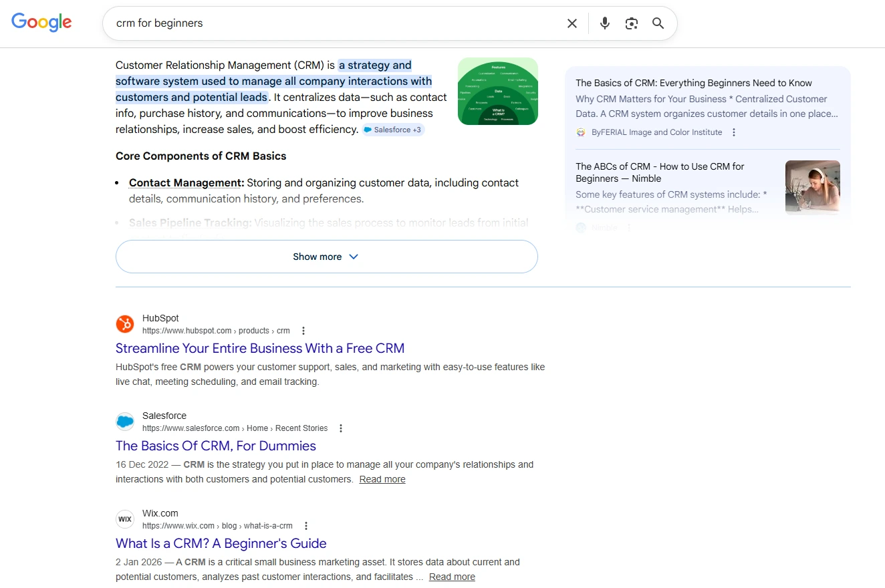The height and width of the screenshot is (588, 885).
Task: Open The Basics Of CRM, For Dummies
Action: point(215,446)
